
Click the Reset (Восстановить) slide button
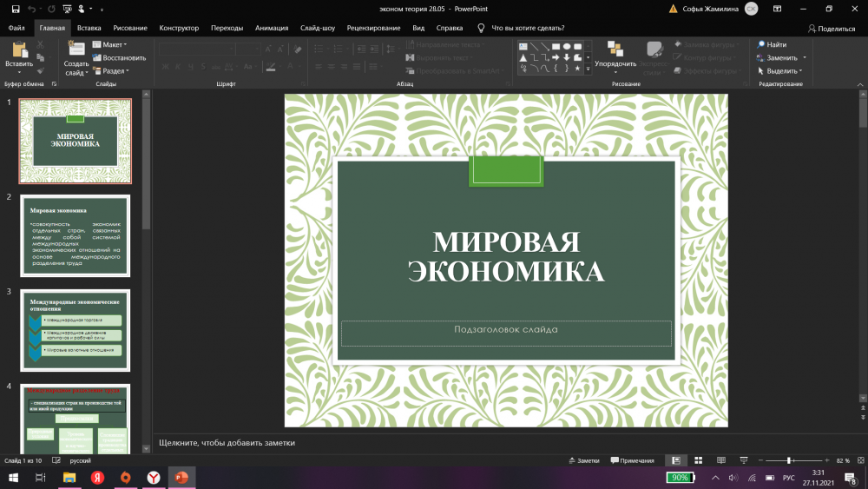(x=120, y=57)
